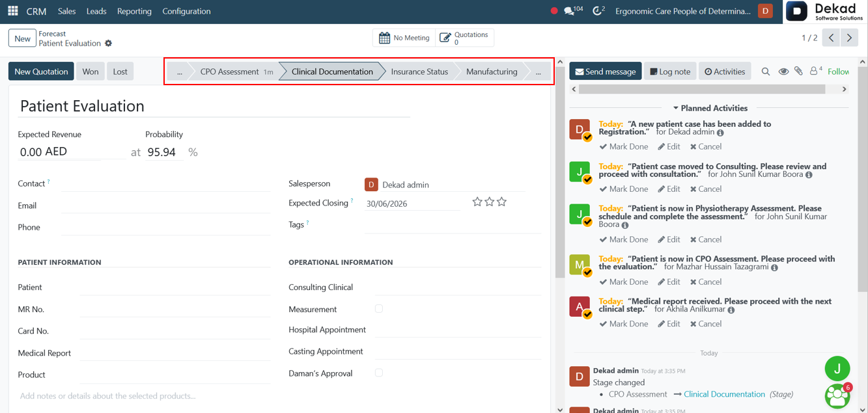The image size is (868, 413).
Task: Select the Manufacturing stage
Action: pyautogui.click(x=492, y=72)
